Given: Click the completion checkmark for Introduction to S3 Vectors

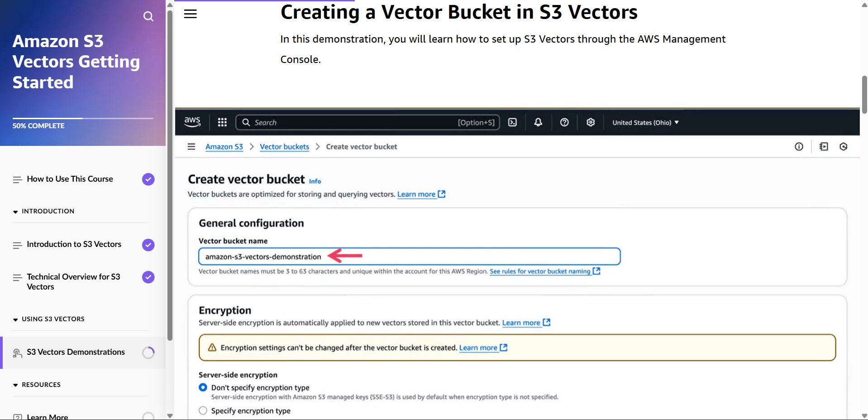Looking at the screenshot, I should pyautogui.click(x=148, y=245).
